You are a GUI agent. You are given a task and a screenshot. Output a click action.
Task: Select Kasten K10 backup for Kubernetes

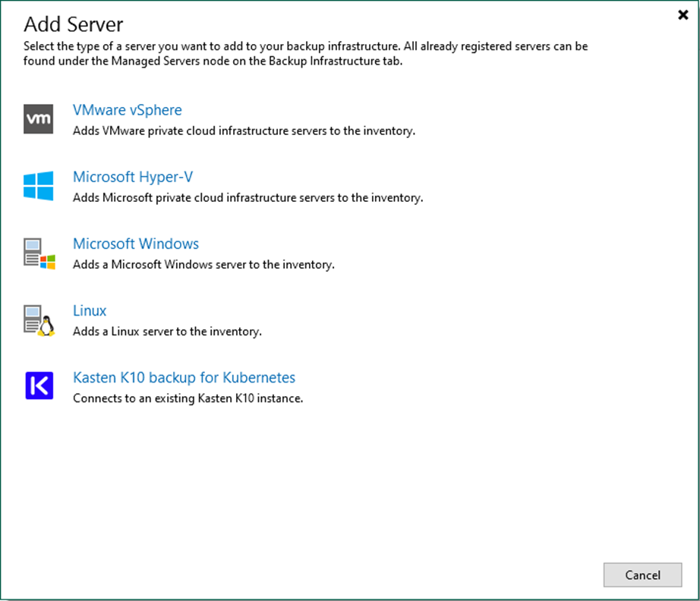click(x=184, y=377)
